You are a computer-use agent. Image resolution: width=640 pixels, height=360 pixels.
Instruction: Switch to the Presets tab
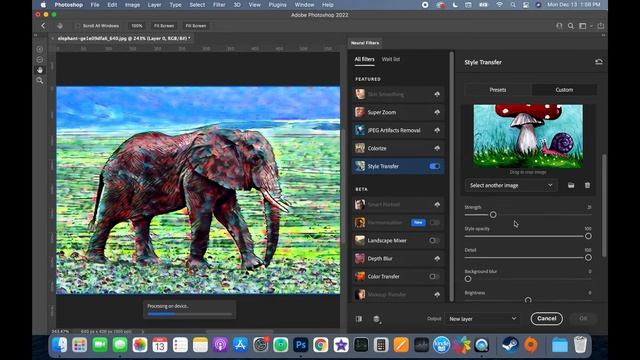click(498, 90)
